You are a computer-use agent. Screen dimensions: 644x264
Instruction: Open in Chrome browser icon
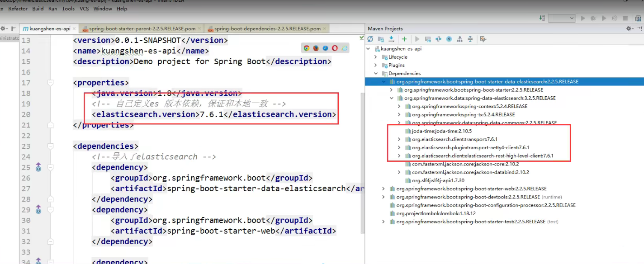pos(307,48)
